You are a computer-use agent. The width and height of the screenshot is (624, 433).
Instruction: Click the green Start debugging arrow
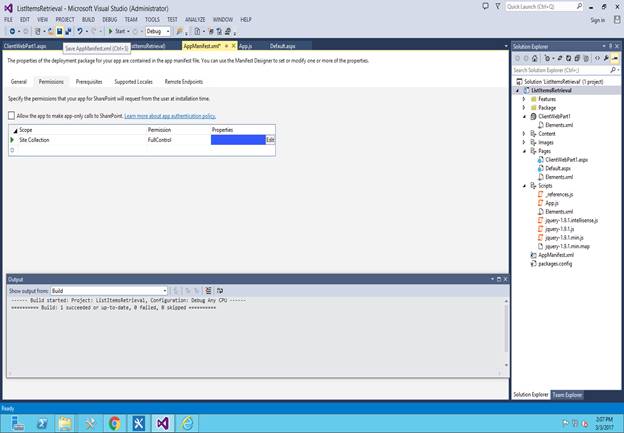(x=111, y=31)
